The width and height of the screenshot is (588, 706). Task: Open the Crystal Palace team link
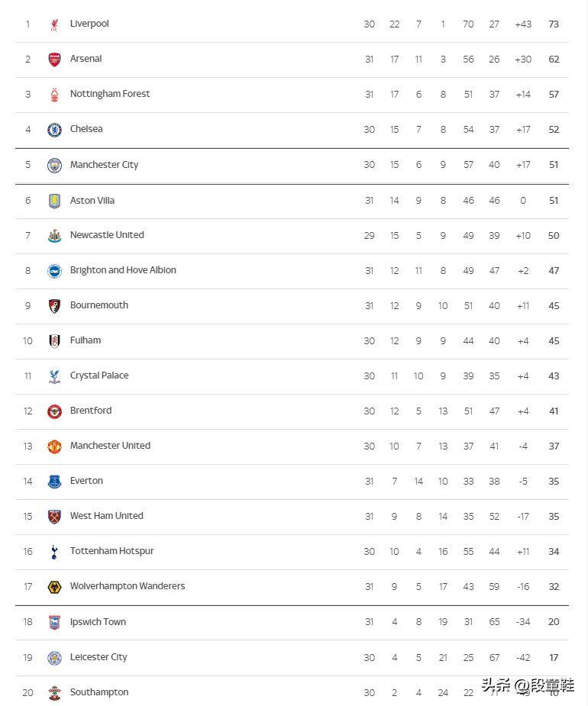(99, 376)
